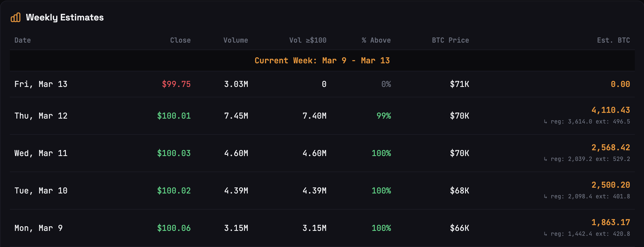This screenshot has width=644, height=247.
Task: Click the reg/ext arrow icon under 2,500.20
Action: point(546,197)
